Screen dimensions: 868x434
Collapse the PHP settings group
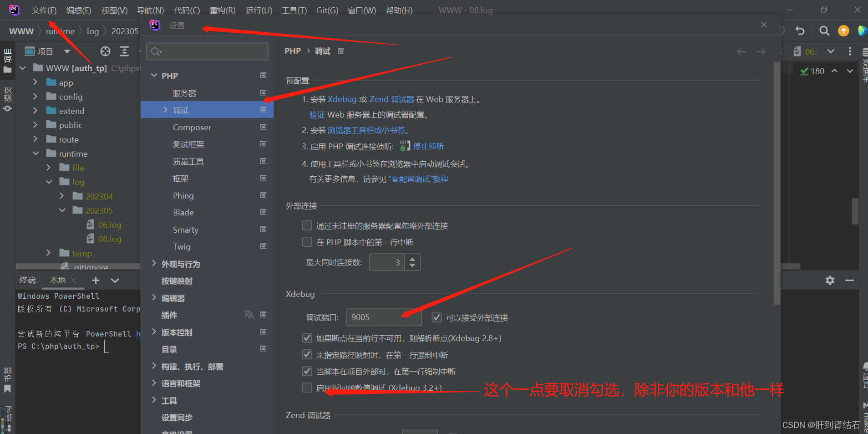[154, 75]
